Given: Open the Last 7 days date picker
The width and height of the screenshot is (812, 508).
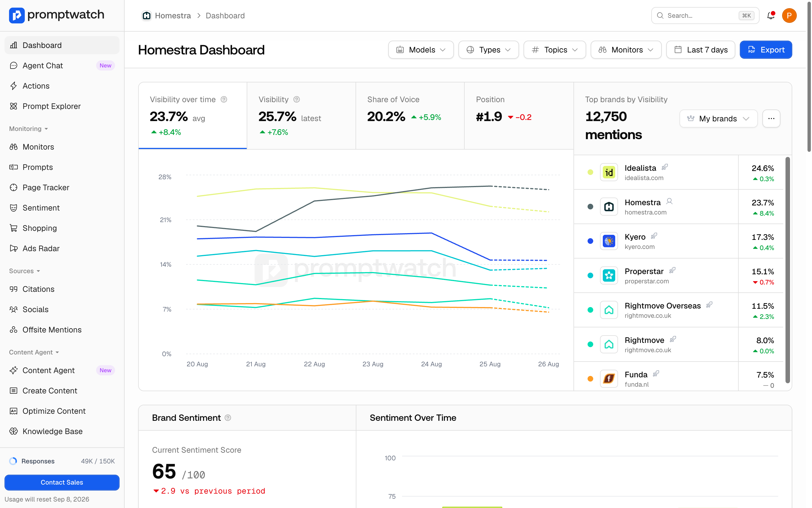Looking at the screenshot, I should point(701,50).
